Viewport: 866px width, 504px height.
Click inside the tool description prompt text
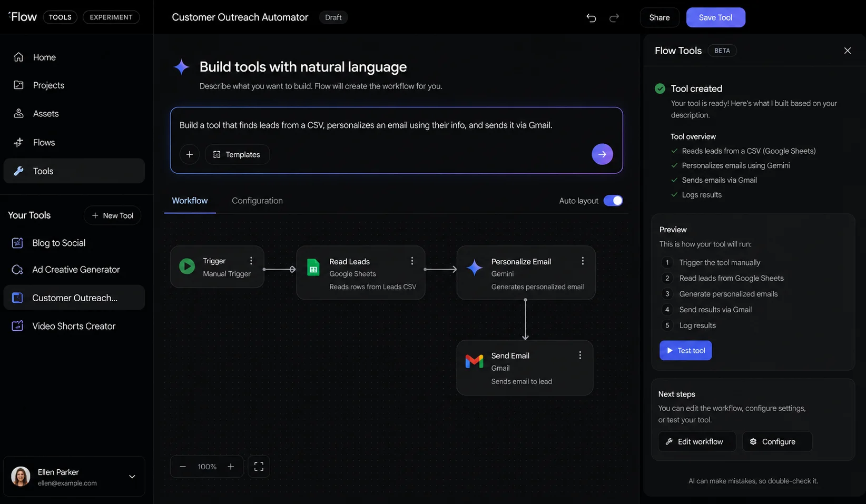coord(366,125)
